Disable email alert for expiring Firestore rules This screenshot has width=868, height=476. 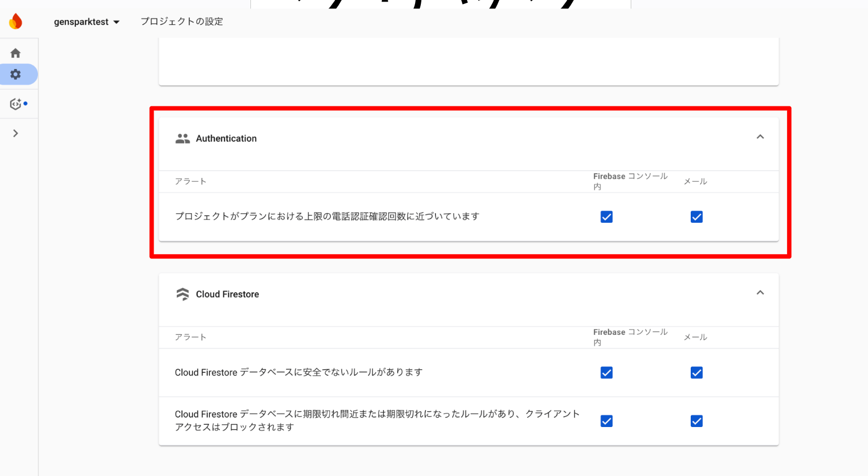tap(697, 421)
